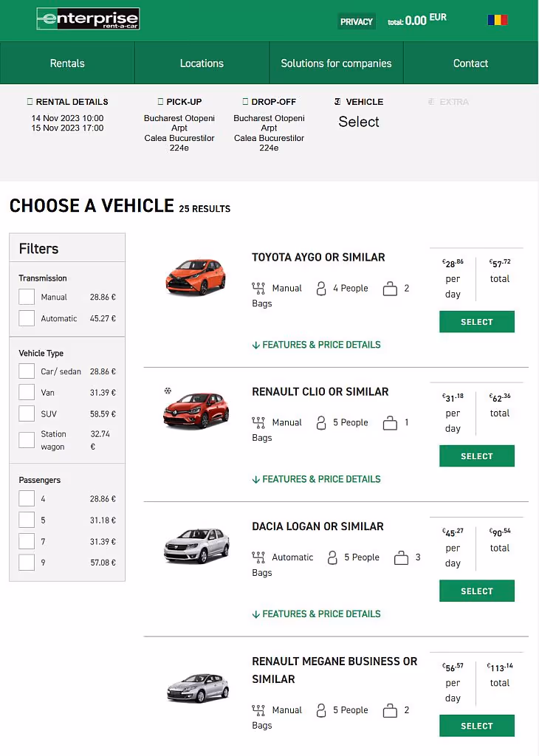Image resolution: width=539 pixels, height=756 pixels.
Task: Open the Locations menu
Action: point(202,63)
